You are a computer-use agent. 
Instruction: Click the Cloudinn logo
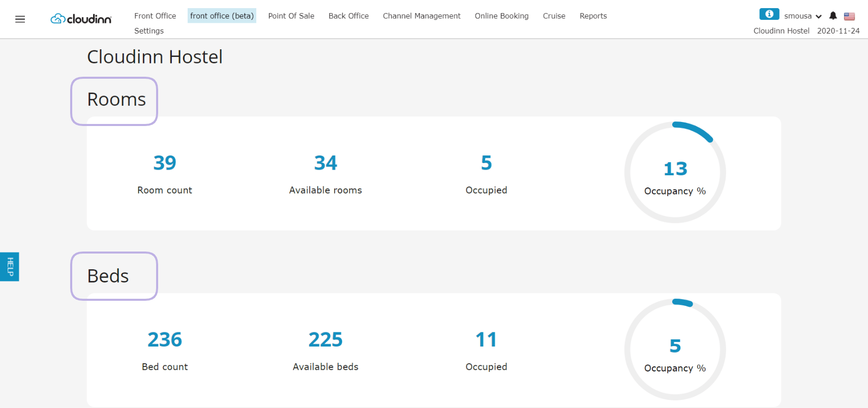(81, 19)
